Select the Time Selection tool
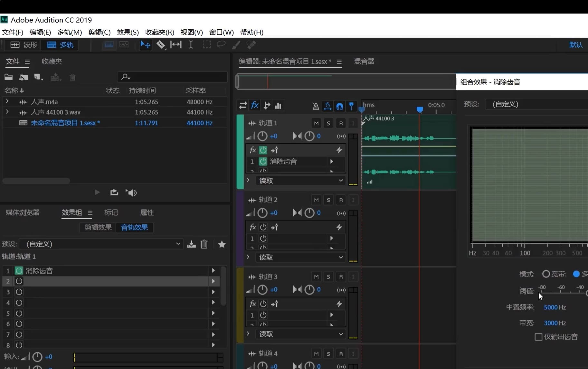Viewport: 588px width, 369px height. point(191,45)
